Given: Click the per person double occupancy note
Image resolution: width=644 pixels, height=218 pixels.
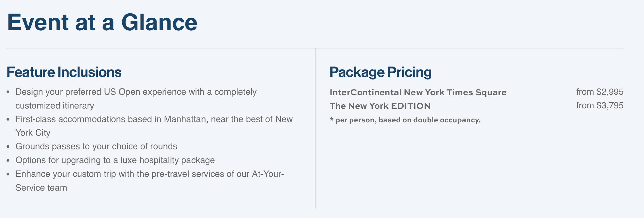Looking at the screenshot, I should click(x=405, y=120).
